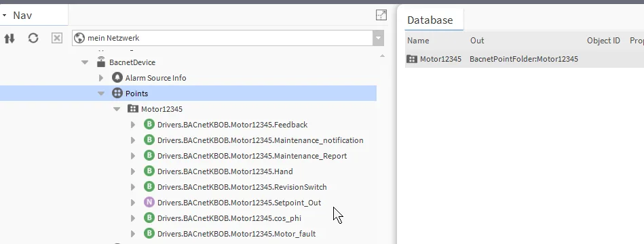
Task: Click the sync tree up/down arrows icon
Action: 10,38
